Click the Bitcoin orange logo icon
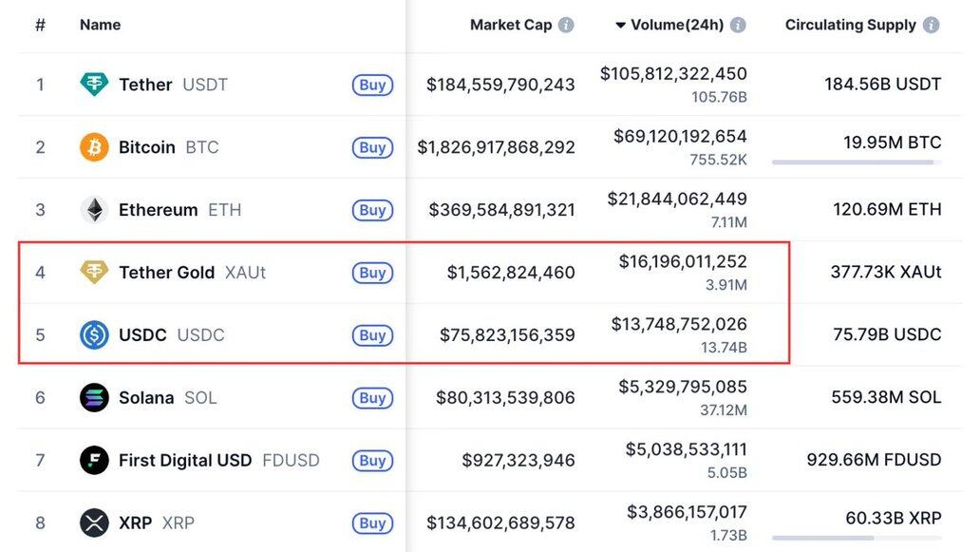Image resolution: width=980 pixels, height=552 pixels. coord(94,147)
